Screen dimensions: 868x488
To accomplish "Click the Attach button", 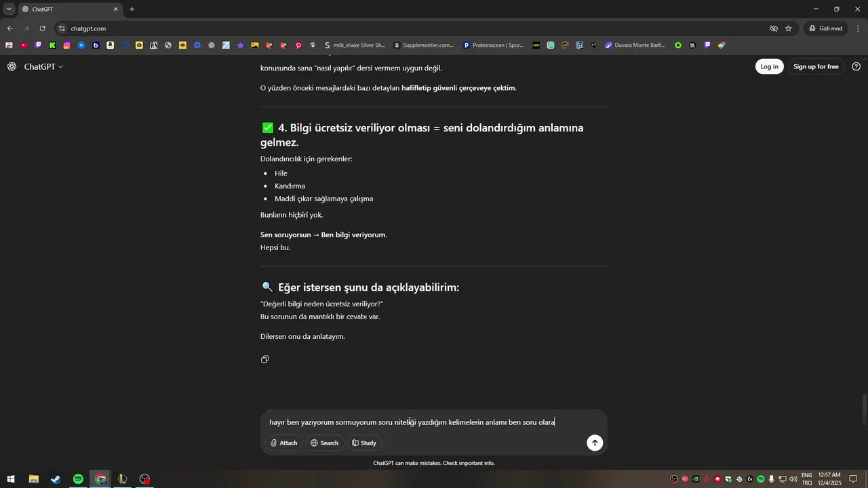I will tap(283, 443).
